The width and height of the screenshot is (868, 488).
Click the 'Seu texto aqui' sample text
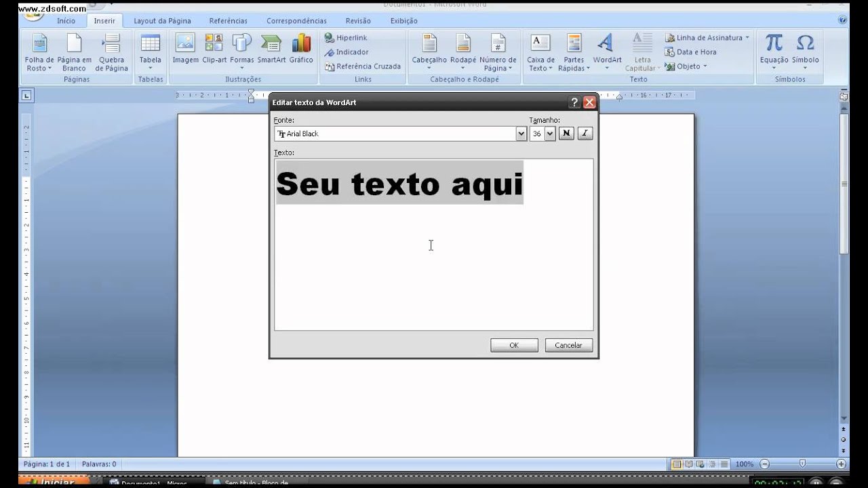coord(399,184)
